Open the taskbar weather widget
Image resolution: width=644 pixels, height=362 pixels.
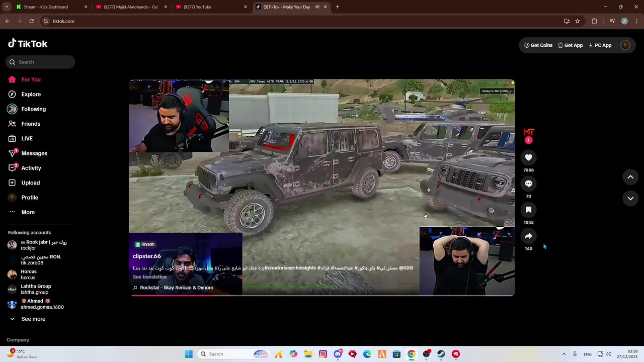coord(21,354)
